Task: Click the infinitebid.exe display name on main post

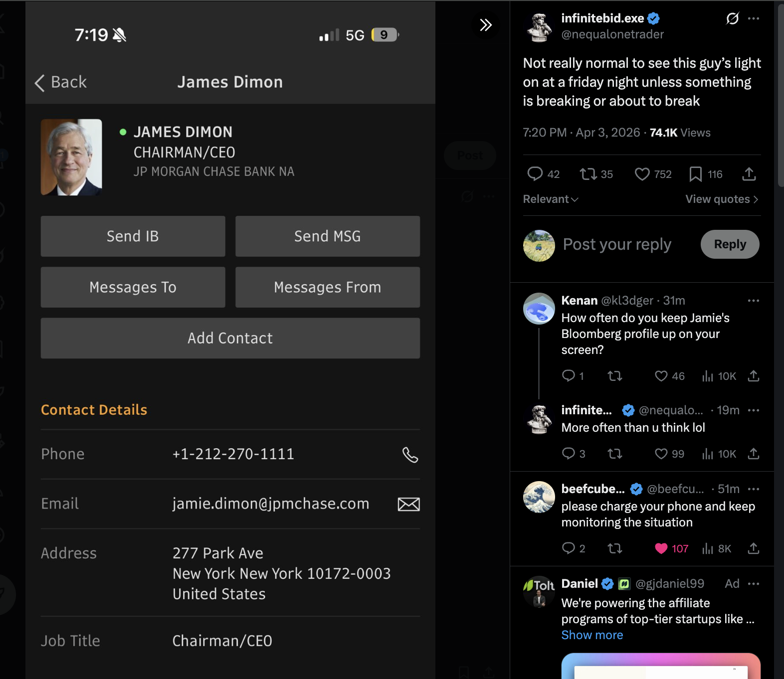Action: (x=602, y=18)
